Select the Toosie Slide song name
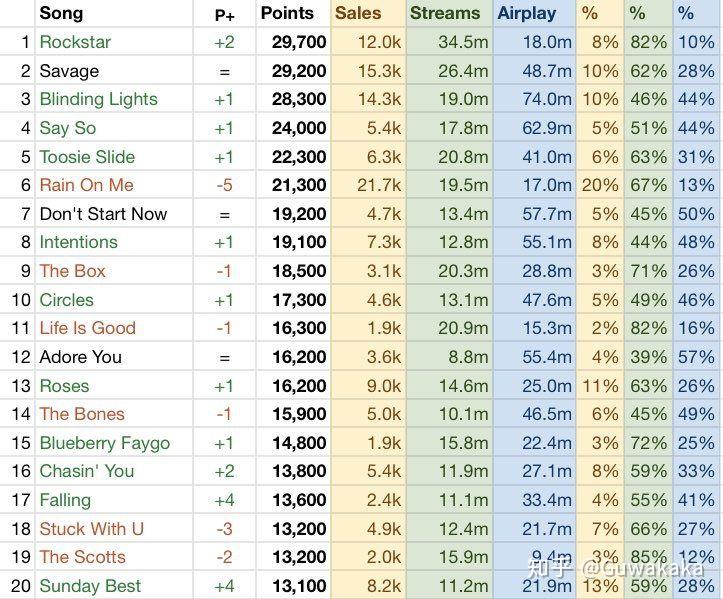 [x=87, y=157]
